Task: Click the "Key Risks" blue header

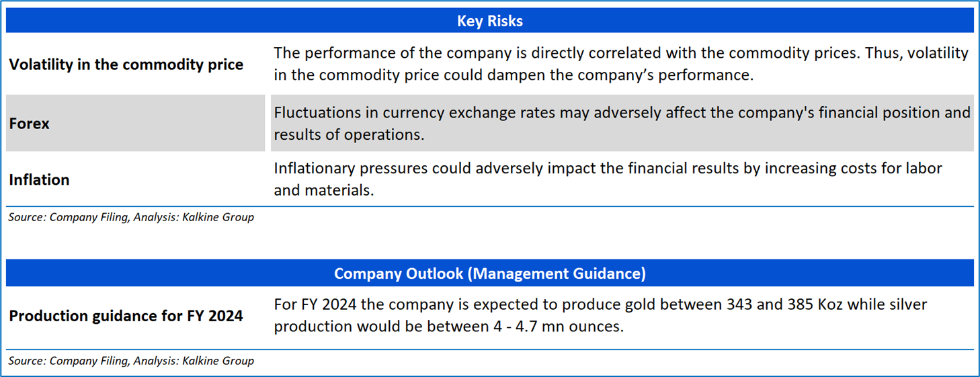Action: tap(489, 21)
